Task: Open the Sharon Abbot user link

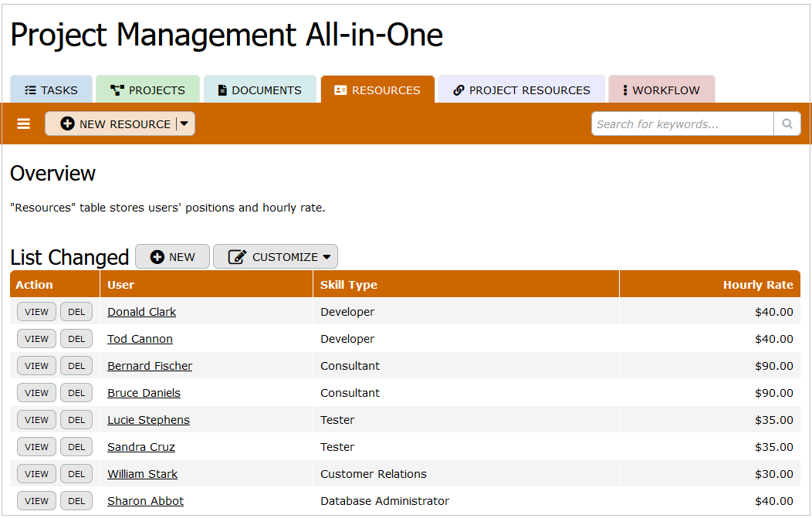Action: (145, 501)
